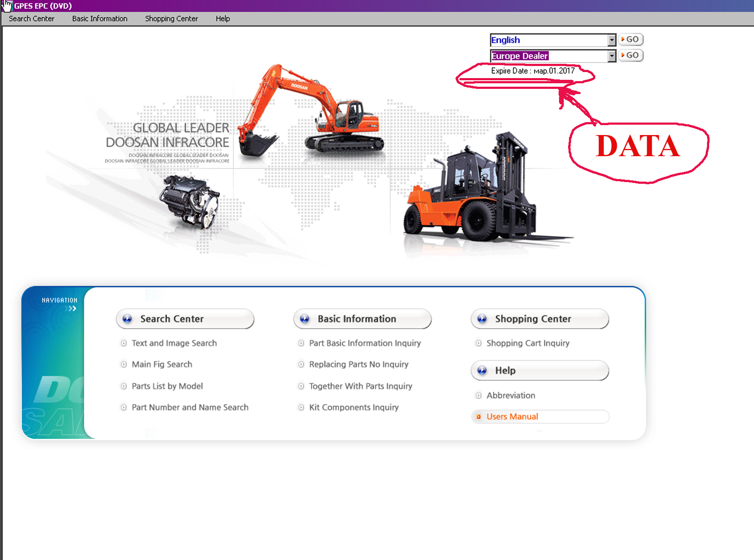Click the navigation double-arrow icon
754x560 pixels.
coord(71,308)
